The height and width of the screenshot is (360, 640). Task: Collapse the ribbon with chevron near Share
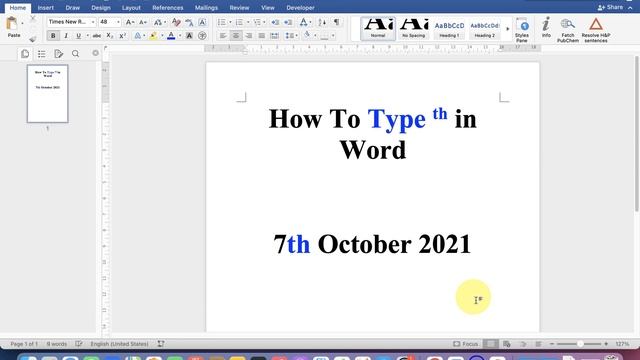630,8
